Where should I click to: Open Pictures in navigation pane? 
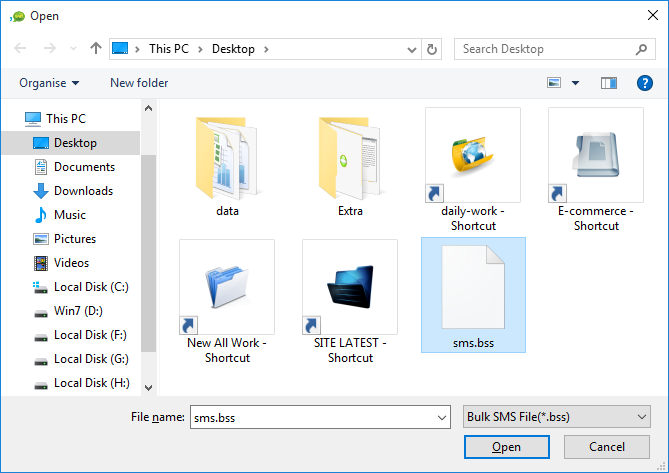[x=65, y=239]
